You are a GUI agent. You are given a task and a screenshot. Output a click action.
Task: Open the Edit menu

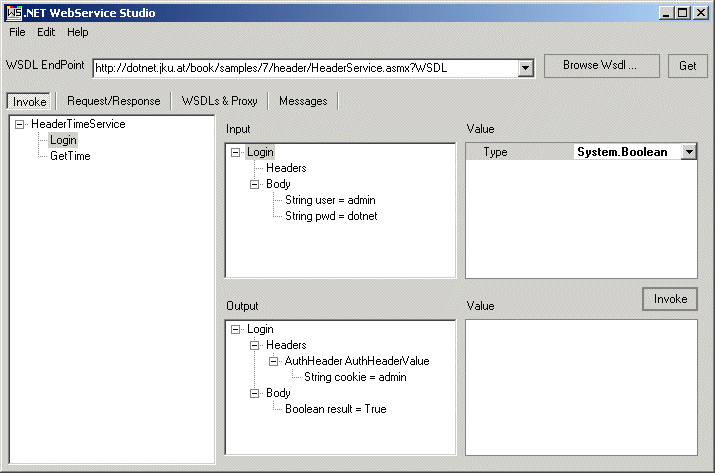46,32
